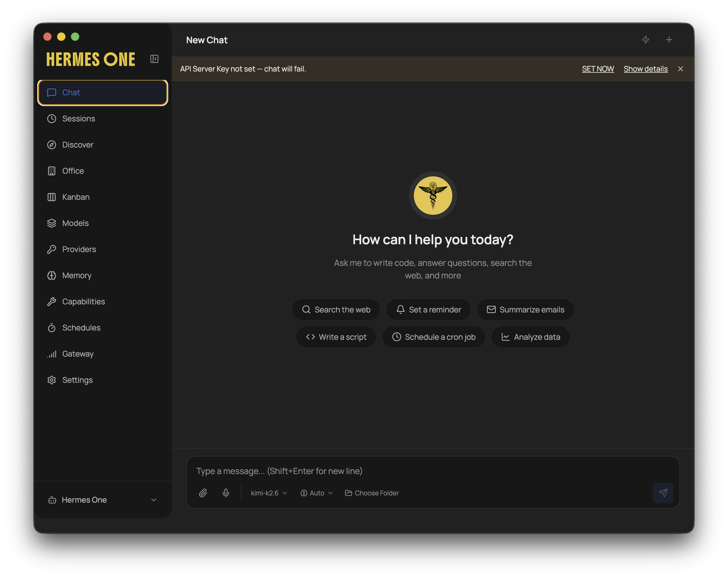The image size is (728, 578).
Task: Open Discover from the sidebar
Action: click(103, 145)
